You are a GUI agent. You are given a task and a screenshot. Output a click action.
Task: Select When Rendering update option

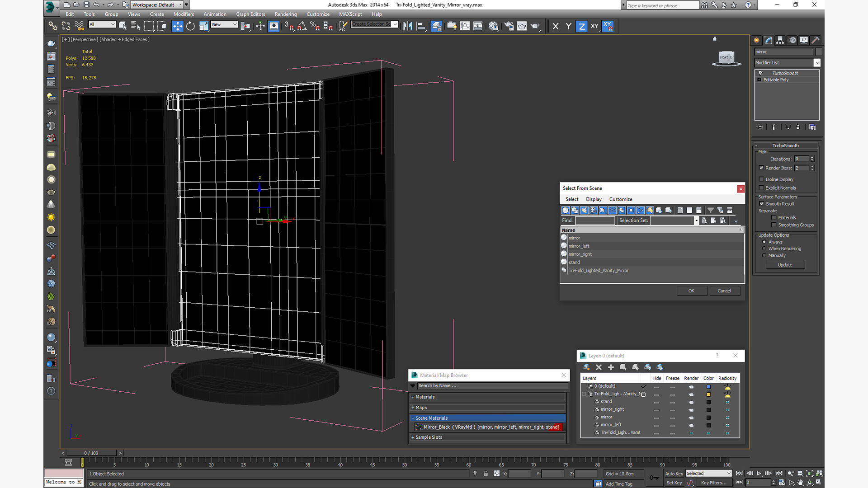764,249
